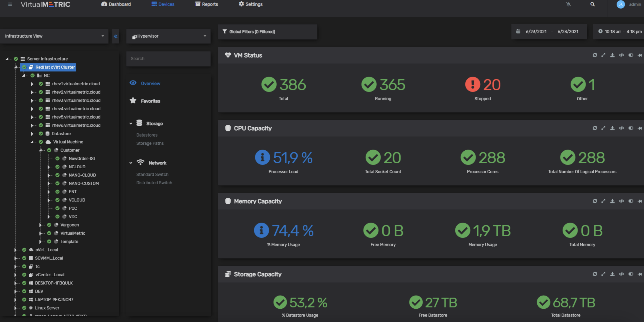Open the Settings menu
This screenshot has width=644, height=322.
(x=250, y=4)
